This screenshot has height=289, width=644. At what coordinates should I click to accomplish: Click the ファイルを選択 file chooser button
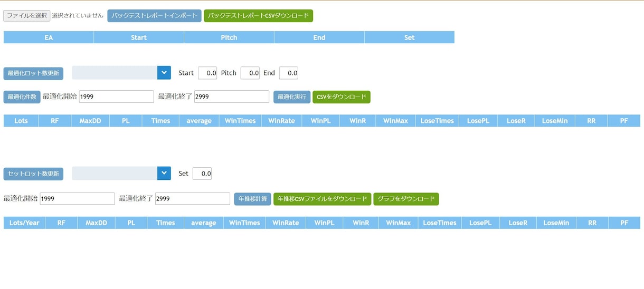coord(27,16)
